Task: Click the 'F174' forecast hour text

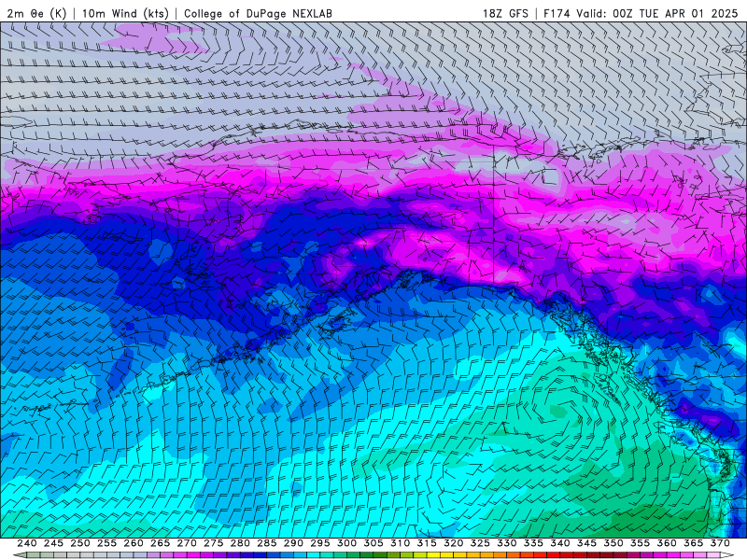Action: pos(557,13)
